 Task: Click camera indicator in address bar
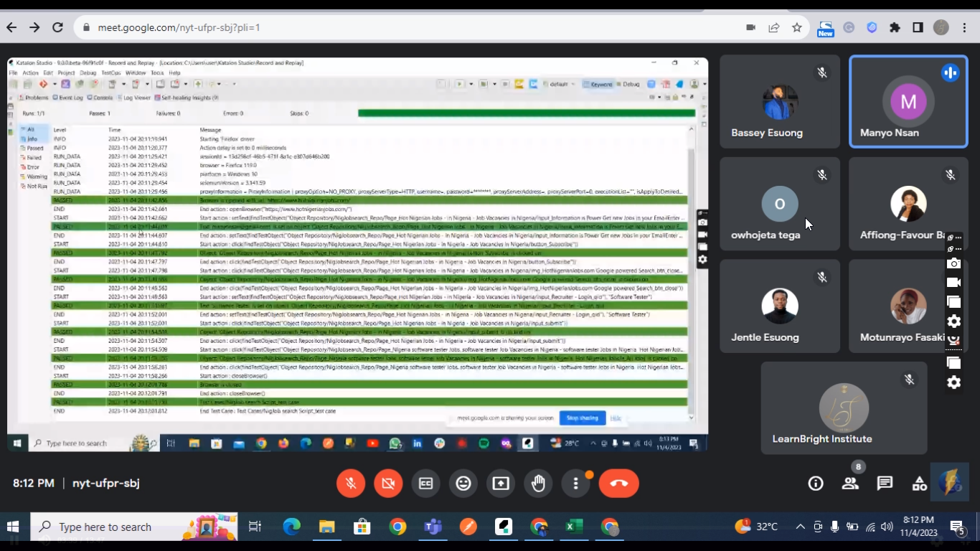[751, 27]
